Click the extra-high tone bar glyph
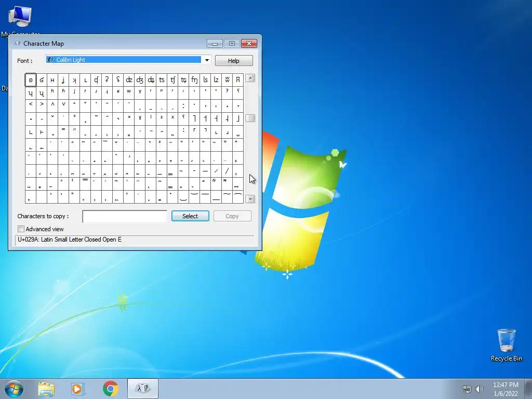 pyautogui.click(x=194, y=119)
